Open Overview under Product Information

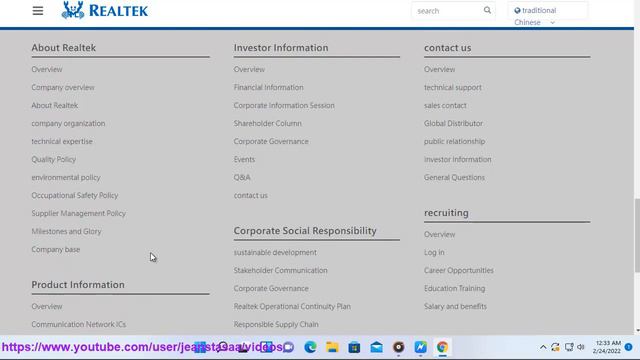[47, 306]
